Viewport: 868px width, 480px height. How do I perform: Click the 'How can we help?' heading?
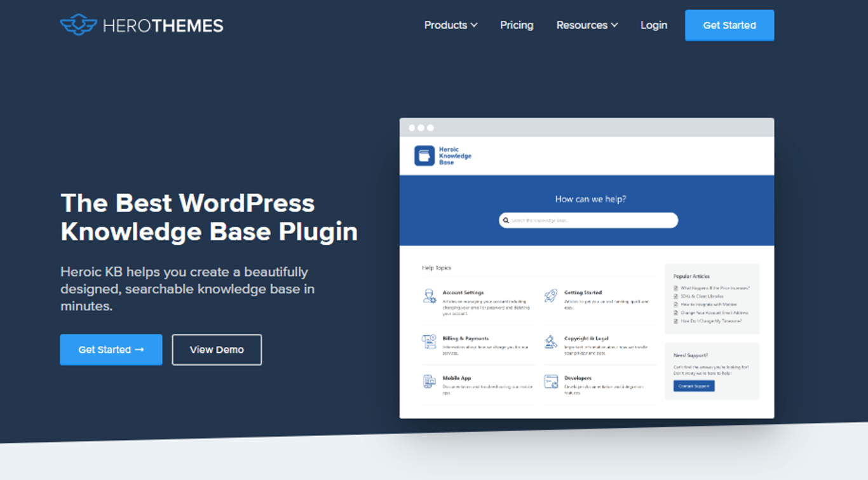click(590, 199)
